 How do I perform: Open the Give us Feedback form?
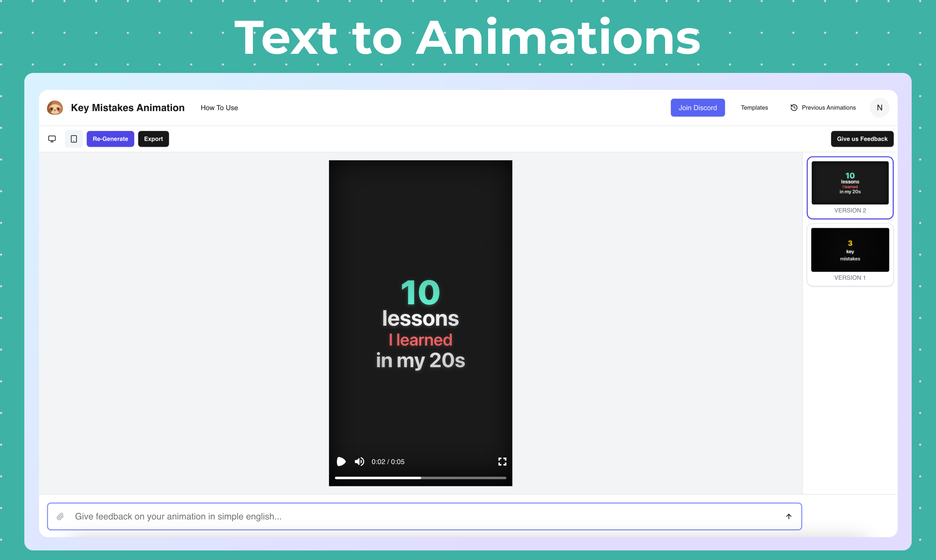pos(862,139)
